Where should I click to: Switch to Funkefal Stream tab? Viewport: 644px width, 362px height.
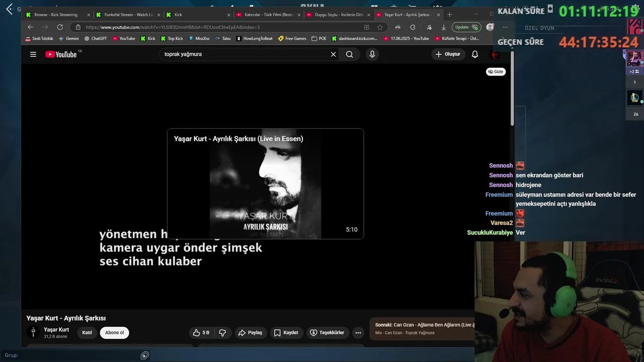[127, 15]
